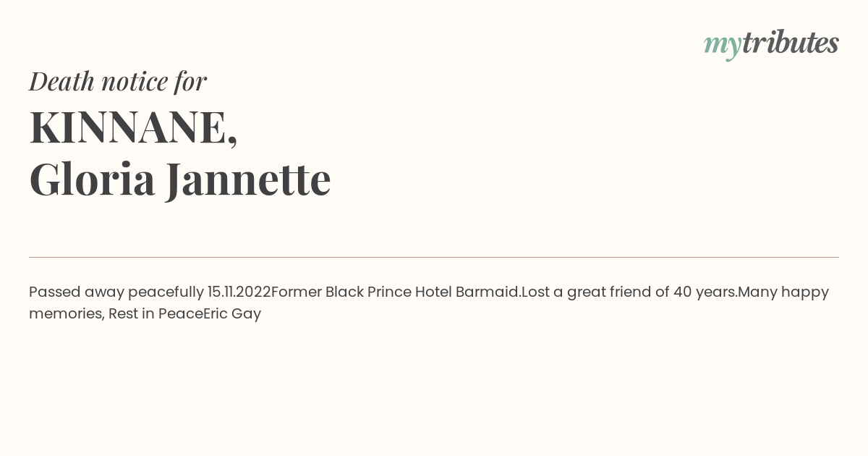Click "memories," at second line start
The height and width of the screenshot is (456, 868).
[x=67, y=314]
